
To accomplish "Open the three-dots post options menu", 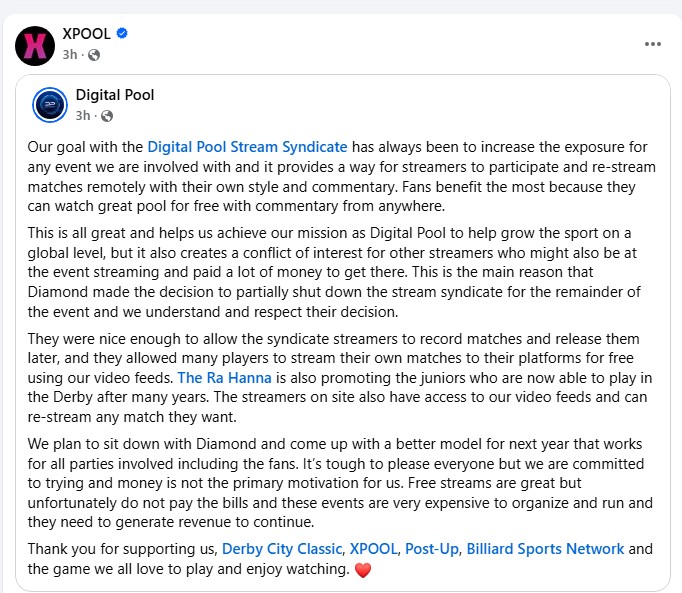I will coord(652,44).
